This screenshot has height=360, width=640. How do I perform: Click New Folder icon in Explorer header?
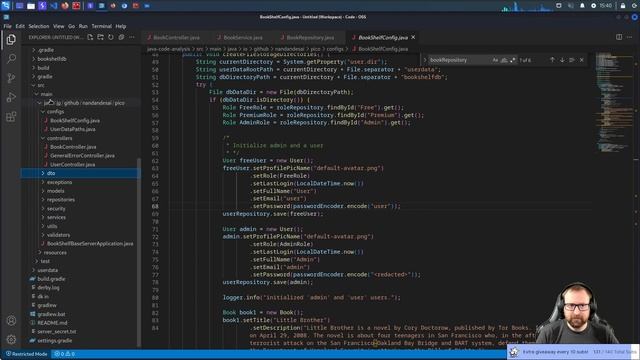point(100,37)
